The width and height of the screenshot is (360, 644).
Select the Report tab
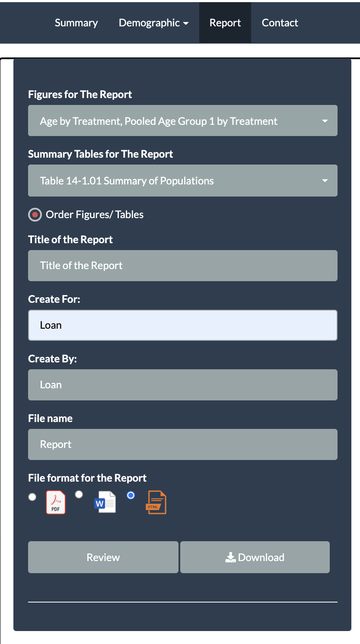(225, 22)
